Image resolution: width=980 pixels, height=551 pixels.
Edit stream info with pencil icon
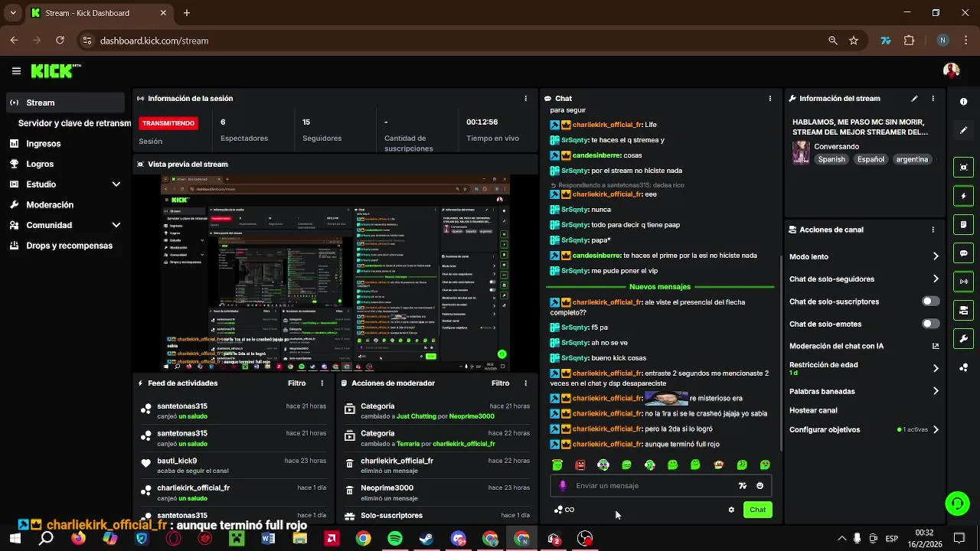[x=914, y=99]
